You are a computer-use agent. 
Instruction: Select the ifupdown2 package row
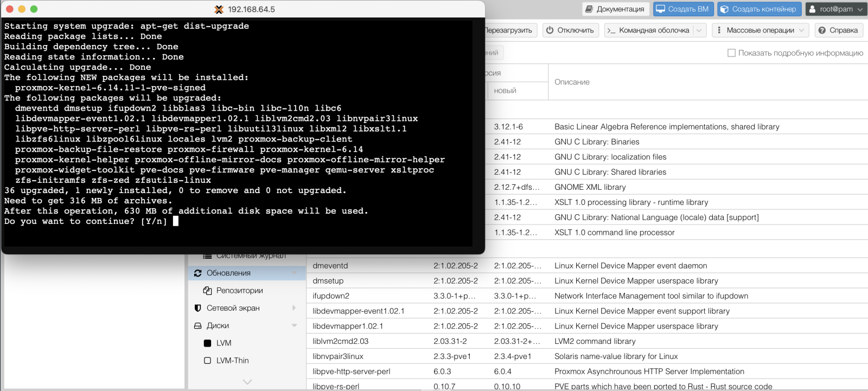587,296
